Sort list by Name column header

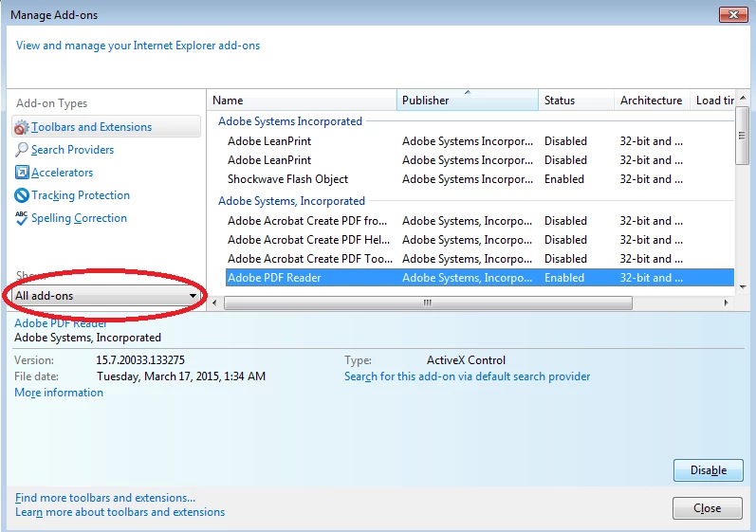pos(302,101)
